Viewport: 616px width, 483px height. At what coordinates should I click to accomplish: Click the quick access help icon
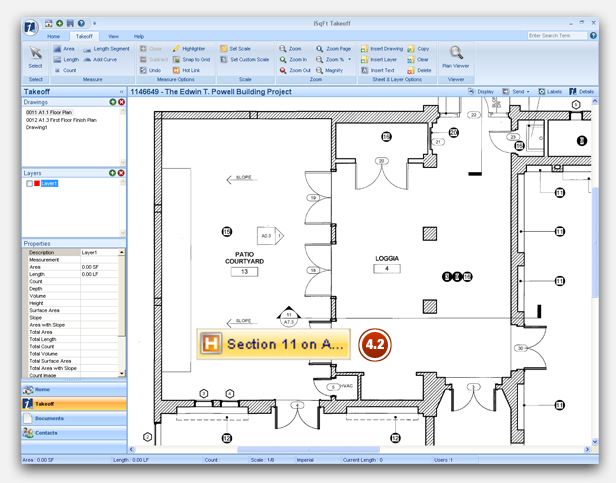click(x=81, y=23)
